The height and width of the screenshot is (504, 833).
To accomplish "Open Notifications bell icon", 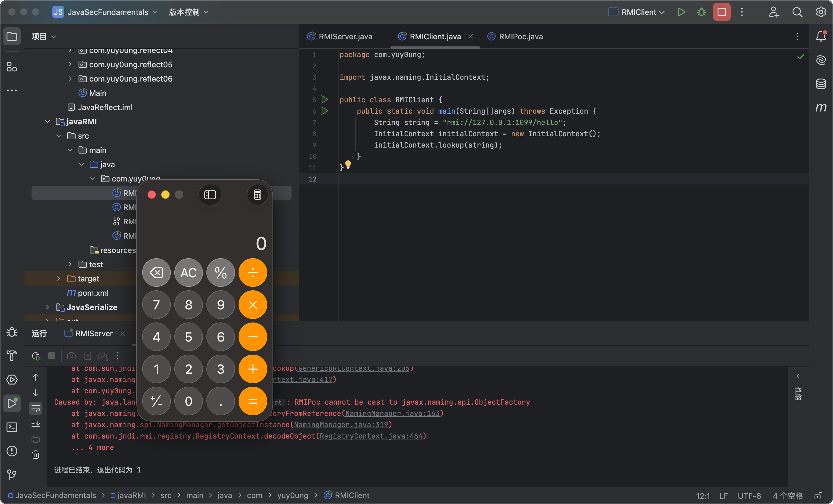I will pyautogui.click(x=821, y=36).
